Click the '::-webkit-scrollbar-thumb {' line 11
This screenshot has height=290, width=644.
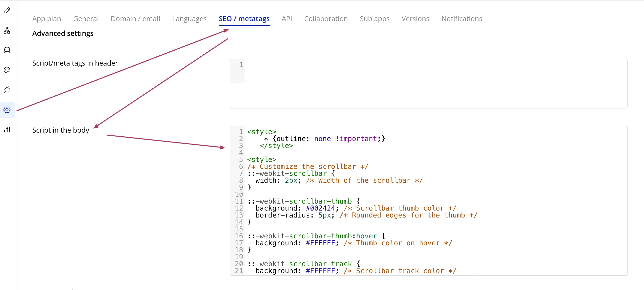pos(304,201)
